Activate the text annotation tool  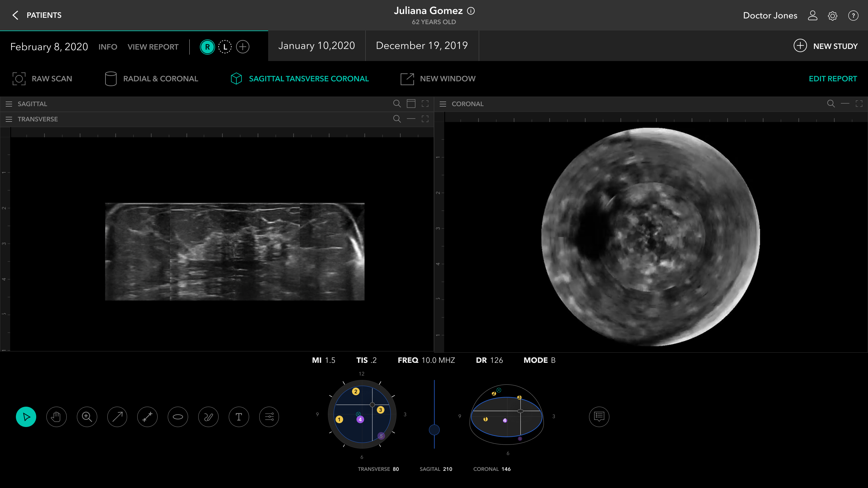click(x=239, y=417)
